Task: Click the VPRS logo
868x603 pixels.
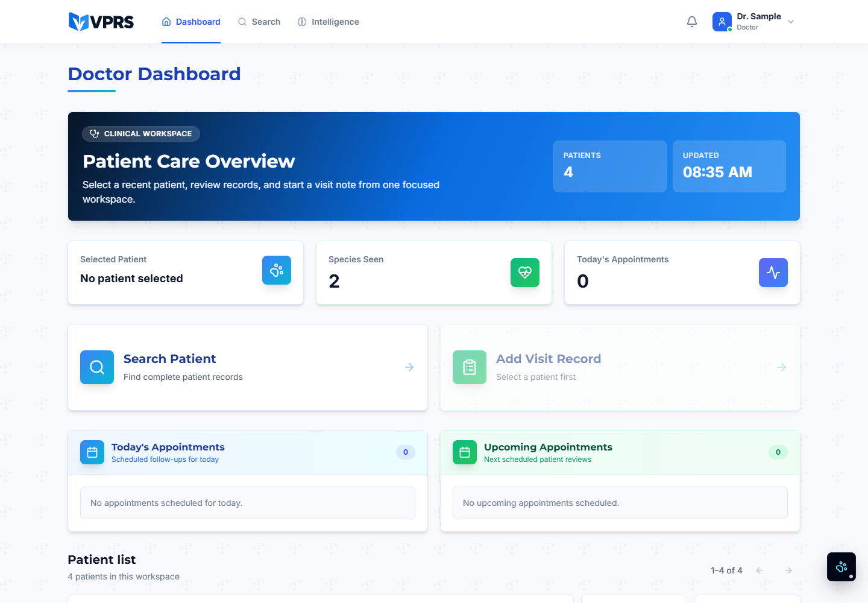Action: [x=101, y=22]
